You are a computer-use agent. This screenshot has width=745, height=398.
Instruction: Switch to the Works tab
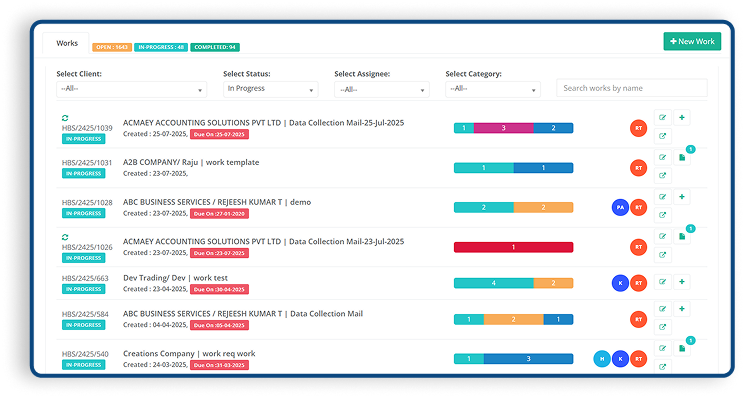click(x=67, y=43)
